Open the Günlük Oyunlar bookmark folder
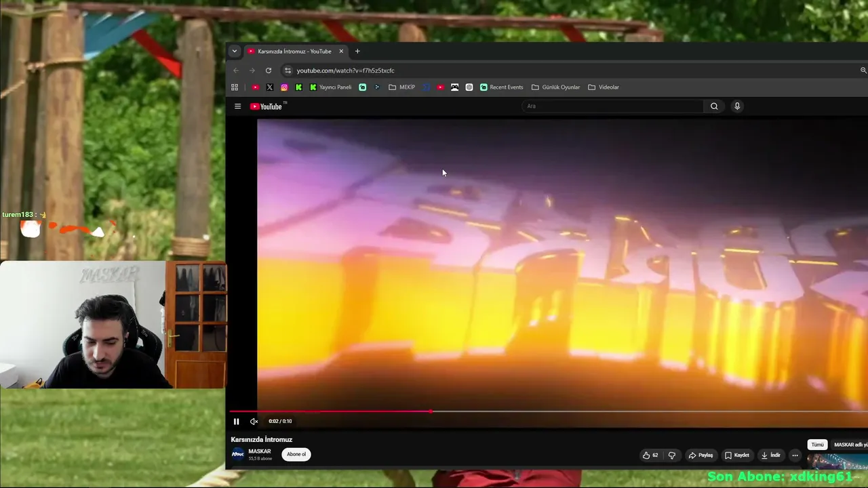Viewport: 868px width, 488px height. 556,87
